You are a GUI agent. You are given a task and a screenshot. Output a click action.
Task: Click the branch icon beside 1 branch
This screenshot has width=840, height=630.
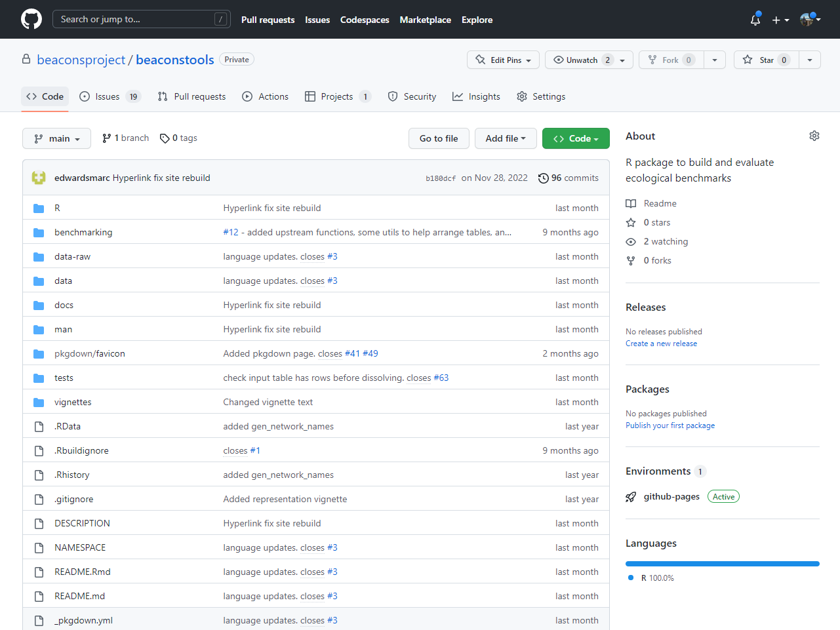coord(107,138)
